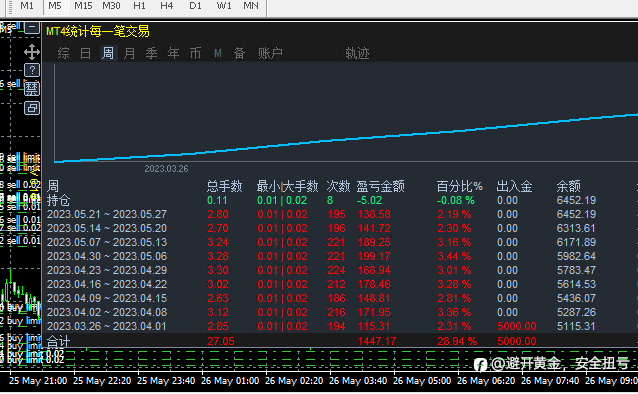
Task: Switch chart to M30 timeframe
Action: [111, 6]
